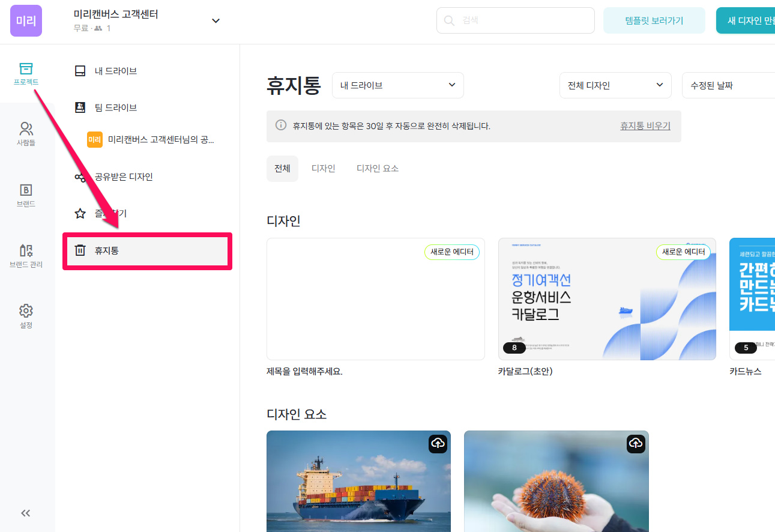Switch to the 디자인 요소 tab
The image size is (775, 532).
pos(378,169)
